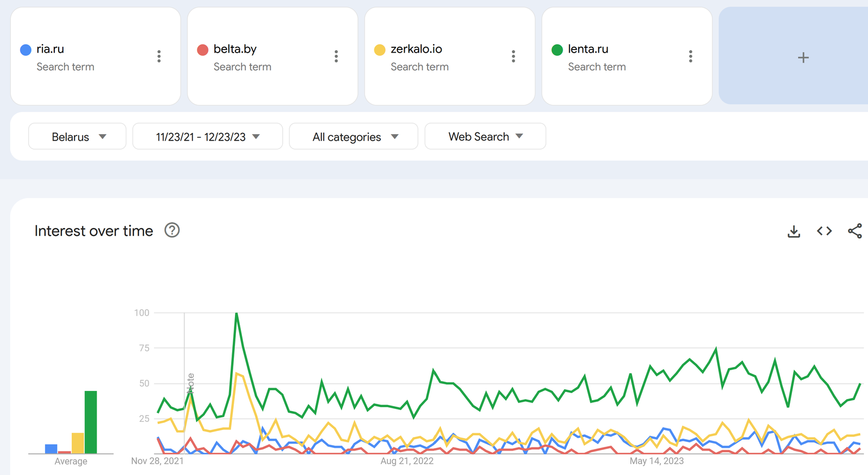Open the 11/23/21 - 12/23/23 date range dropdown
This screenshot has height=475, width=868.
(207, 137)
